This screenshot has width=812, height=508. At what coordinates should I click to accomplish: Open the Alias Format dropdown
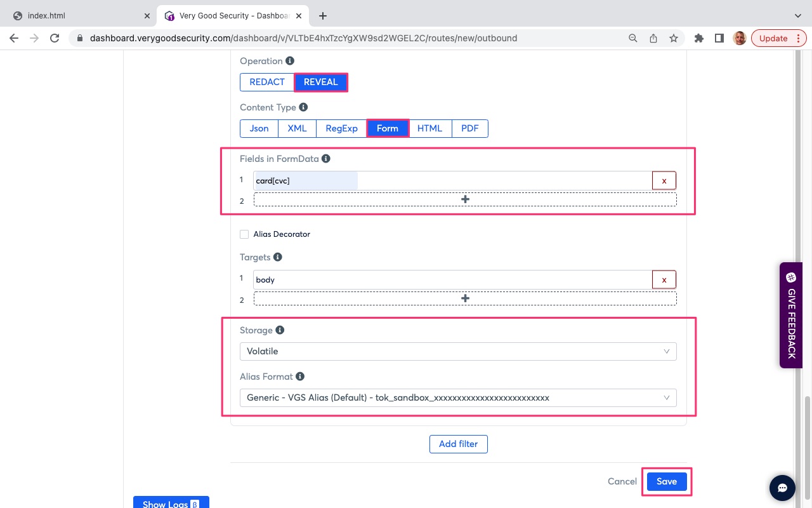pos(458,398)
